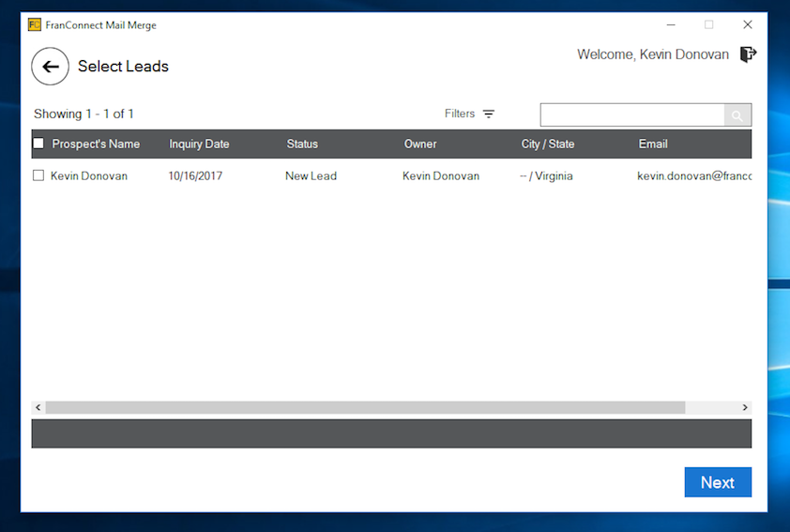Minimize the FranConnect Mail Merge window
Image resolution: width=790 pixels, height=532 pixels.
tap(671, 24)
